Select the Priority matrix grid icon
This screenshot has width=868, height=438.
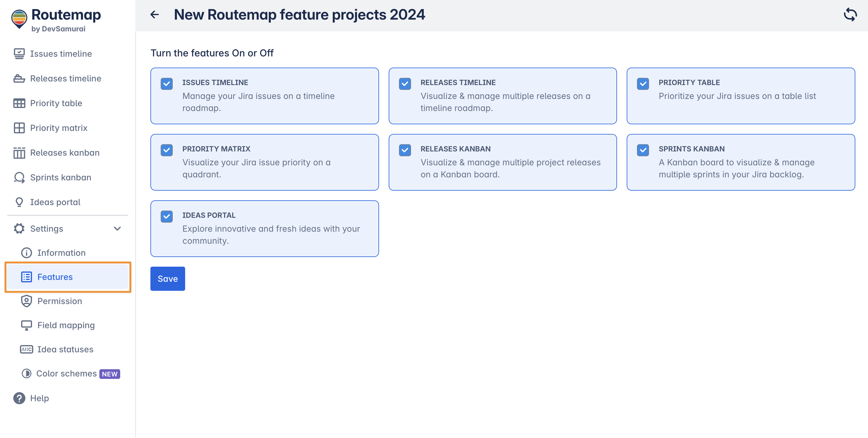click(x=19, y=128)
